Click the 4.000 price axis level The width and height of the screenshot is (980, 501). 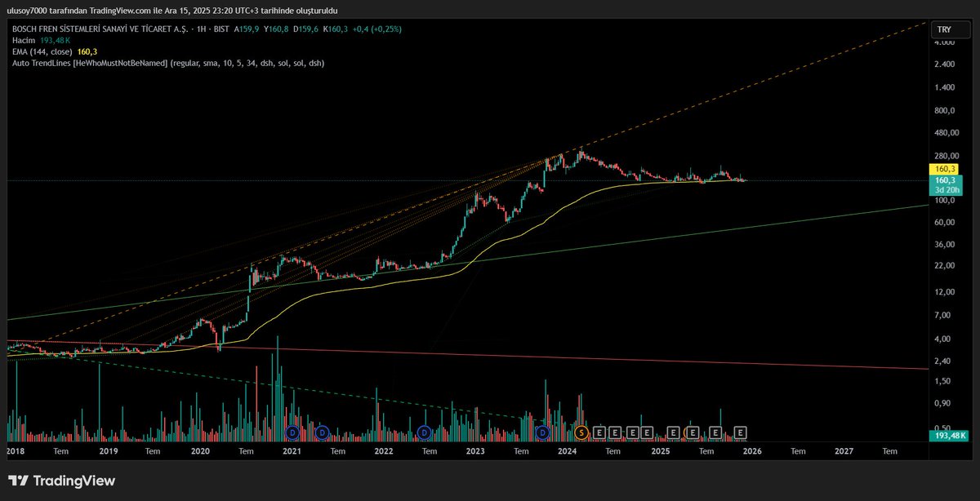945,42
